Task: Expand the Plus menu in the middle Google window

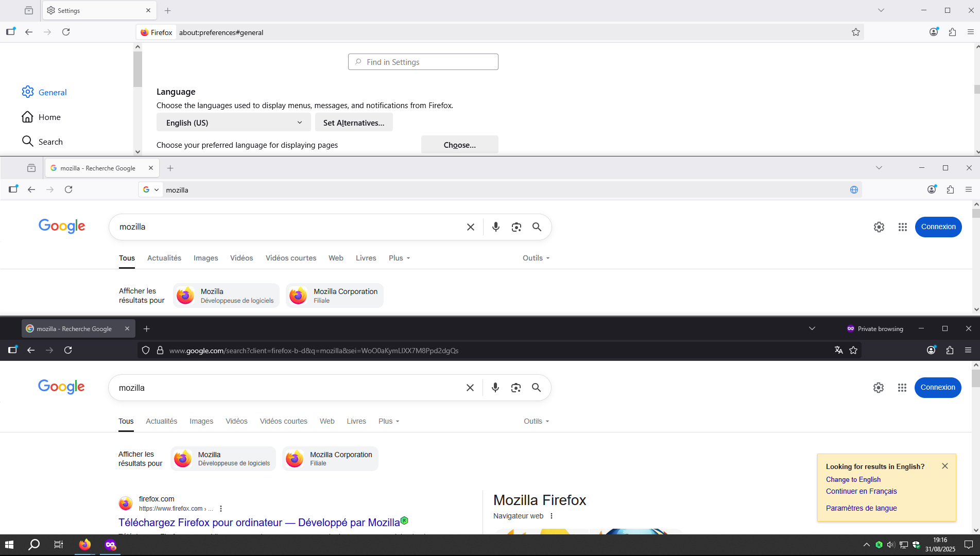Action: 400,258
